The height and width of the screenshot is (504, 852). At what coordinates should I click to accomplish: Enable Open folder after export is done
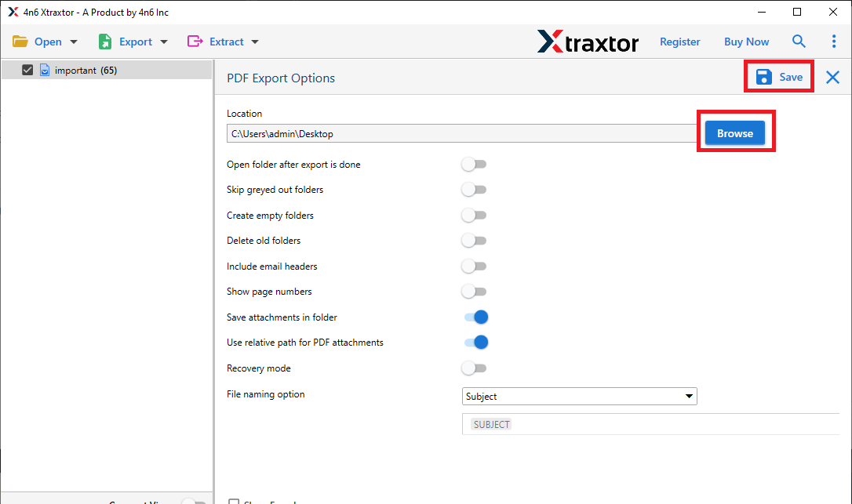(474, 164)
